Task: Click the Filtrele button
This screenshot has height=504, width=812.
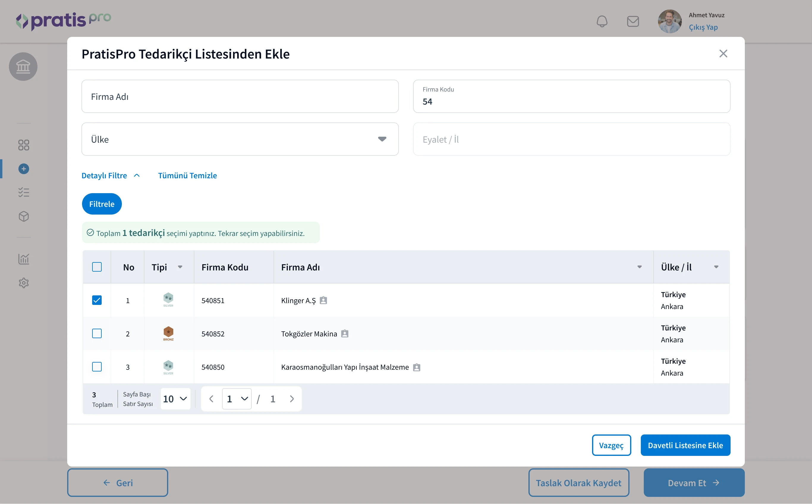Action: (102, 204)
